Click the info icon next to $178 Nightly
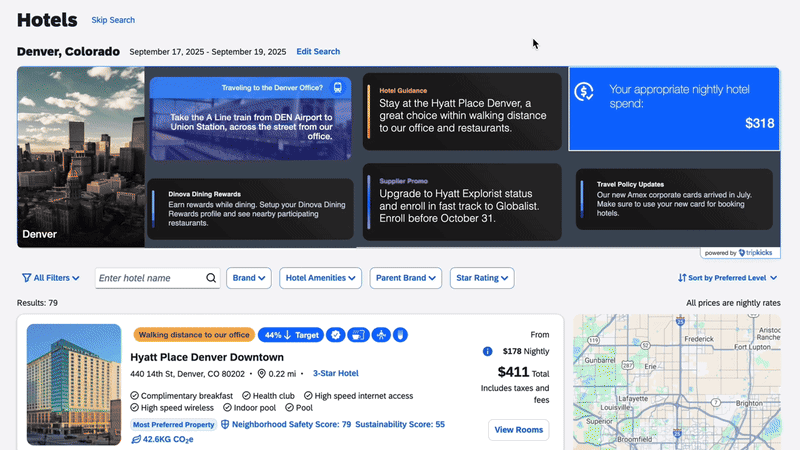 [487, 351]
